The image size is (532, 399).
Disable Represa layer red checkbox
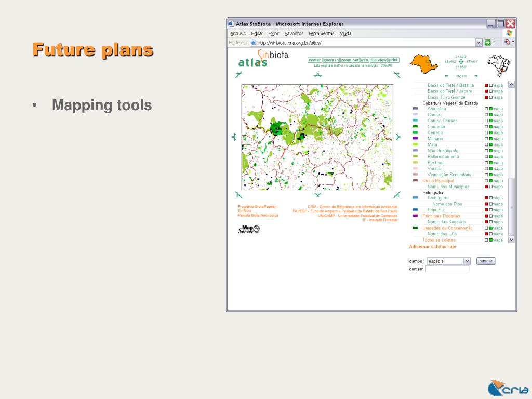(486, 210)
